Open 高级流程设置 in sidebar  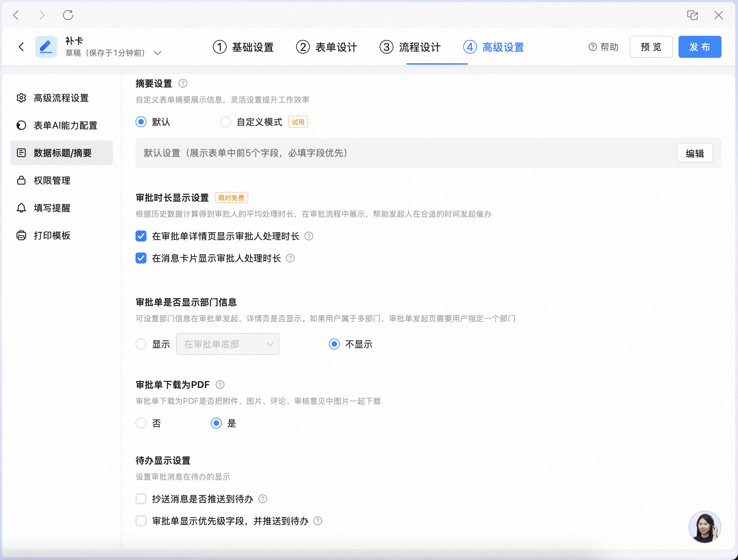62,98
